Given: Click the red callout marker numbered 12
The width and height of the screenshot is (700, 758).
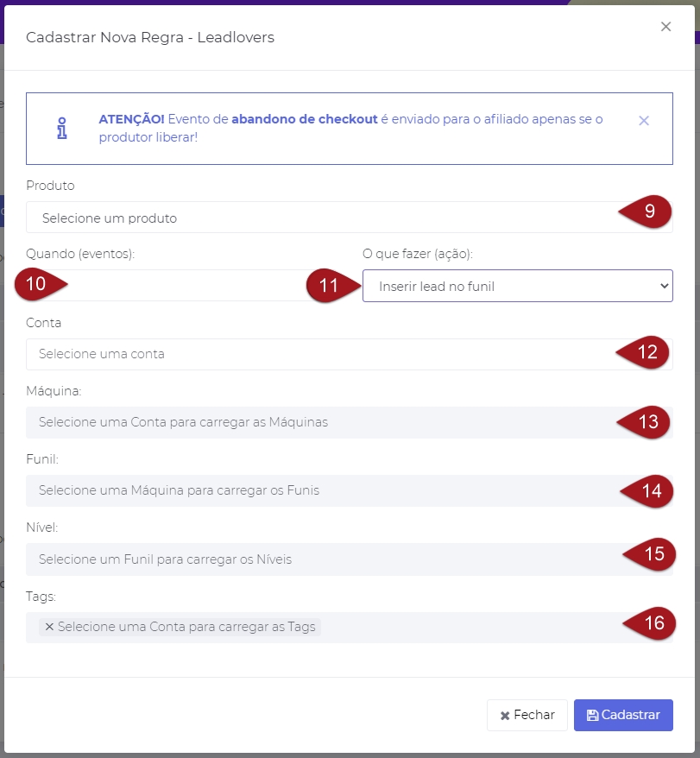Looking at the screenshot, I should [x=644, y=351].
